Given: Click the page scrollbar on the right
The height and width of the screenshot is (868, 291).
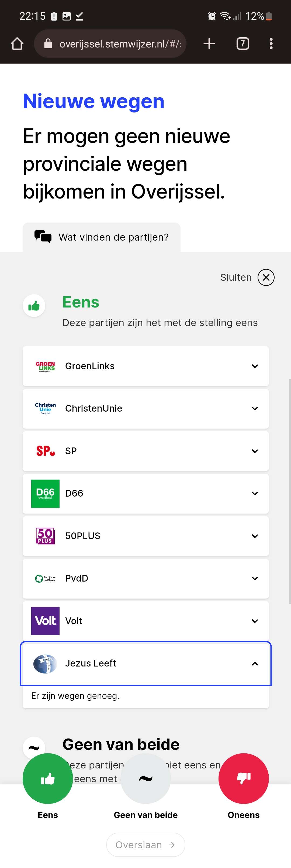Looking at the screenshot, I should tap(290, 491).
